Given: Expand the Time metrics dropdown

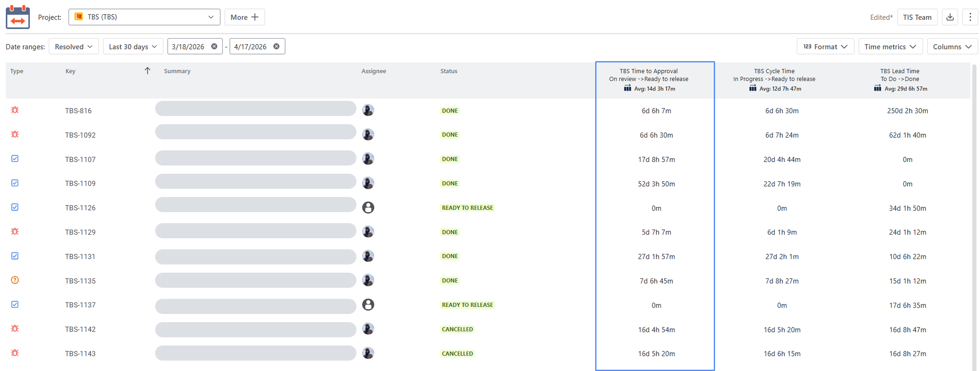Looking at the screenshot, I should coord(890,46).
